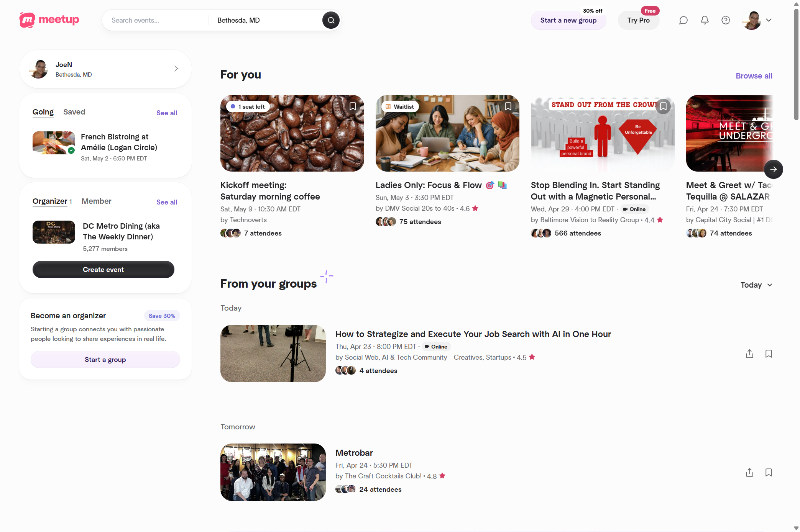Click the job search event tripod thumbnail
The width and height of the screenshot is (800, 532).
tap(273, 354)
